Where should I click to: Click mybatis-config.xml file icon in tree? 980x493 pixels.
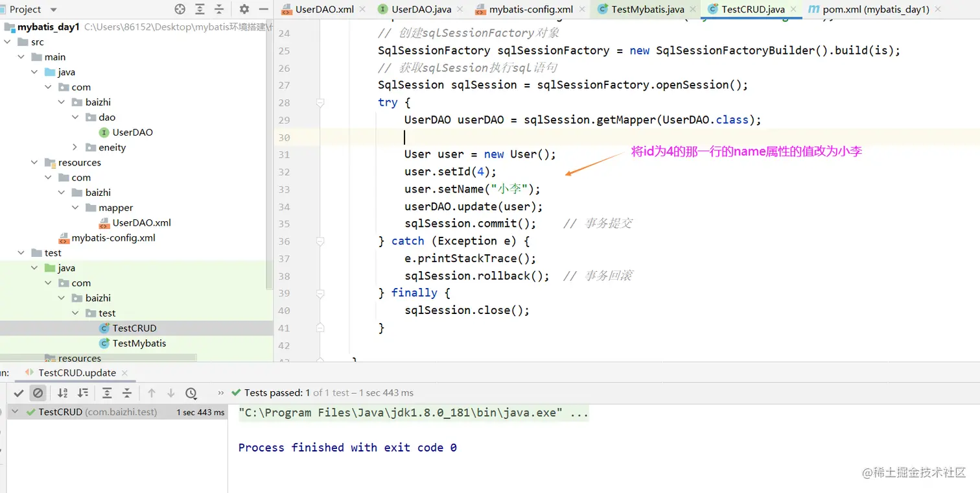click(64, 237)
